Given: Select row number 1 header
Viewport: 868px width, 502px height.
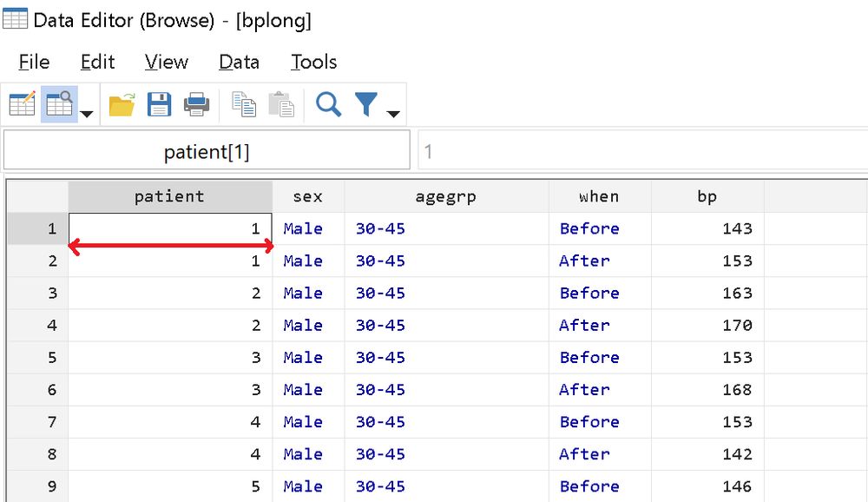Looking at the screenshot, I should pyautogui.click(x=37, y=228).
